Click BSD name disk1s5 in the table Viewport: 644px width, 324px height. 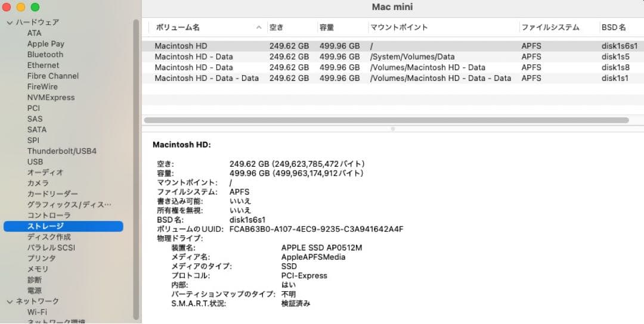[x=615, y=57]
